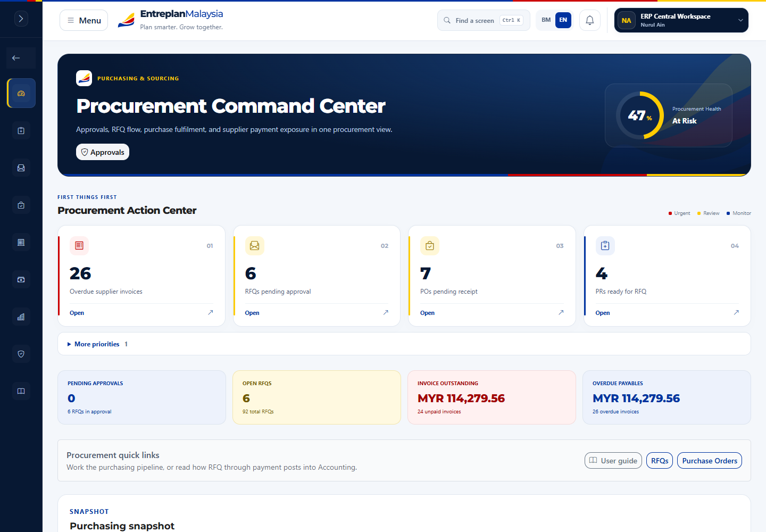Switch language to EN
The height and width of the screenshot is (532, 766).
[563, 20]
